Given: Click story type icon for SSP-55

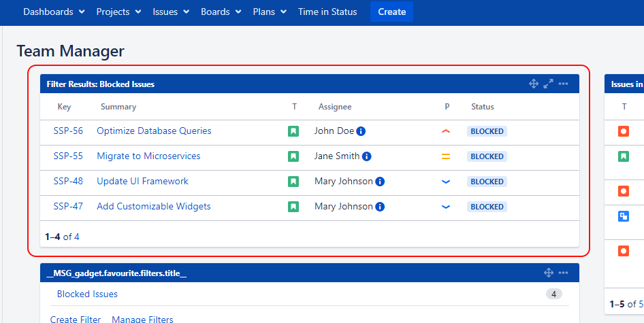Looking at the screenshot, I should (293, 156).
